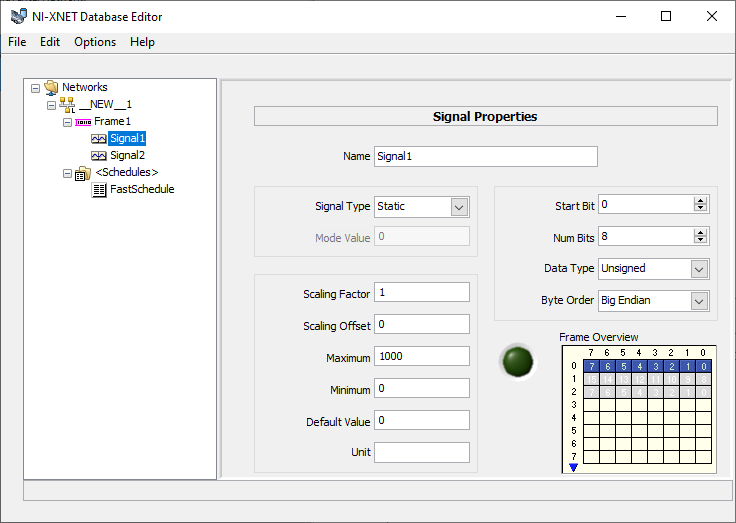The height and width of the screenshot is (523, 736).
Task: Click the Byte Order label
Action: click(567, 300)
